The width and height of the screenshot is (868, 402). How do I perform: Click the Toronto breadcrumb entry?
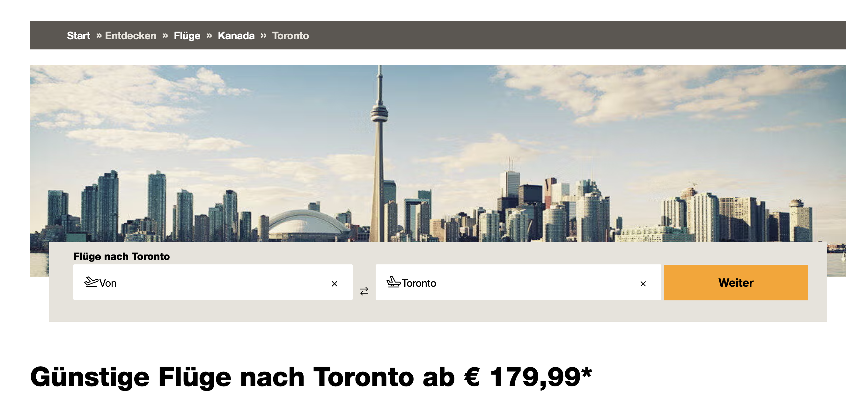[x=291, y=36]
